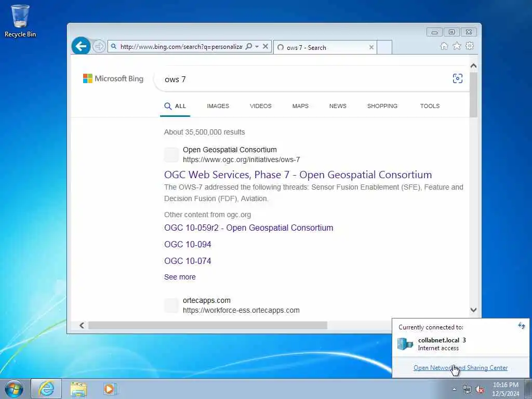This screenshot has width=532, height=399.
Task: Open the TOOLS search option
Action: 430,106
